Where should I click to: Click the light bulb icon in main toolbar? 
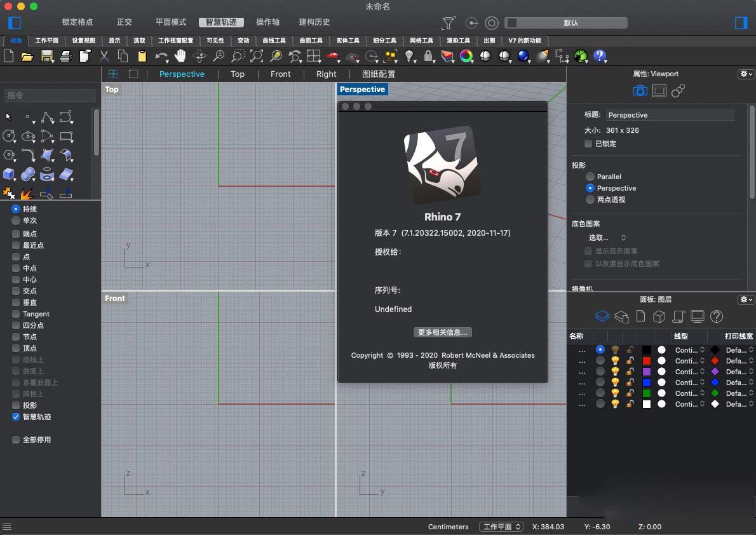pyautogui.click(x=409, y=57)
